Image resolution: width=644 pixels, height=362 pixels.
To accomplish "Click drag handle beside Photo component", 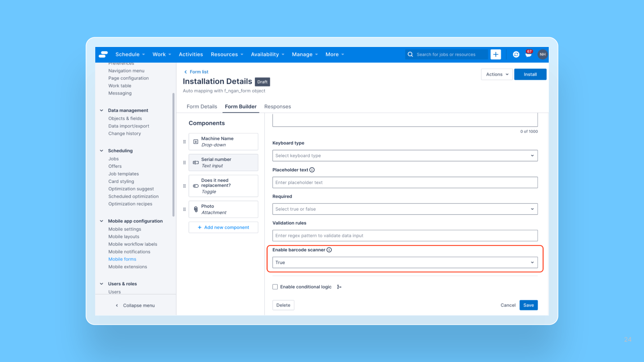I will 184,209.
